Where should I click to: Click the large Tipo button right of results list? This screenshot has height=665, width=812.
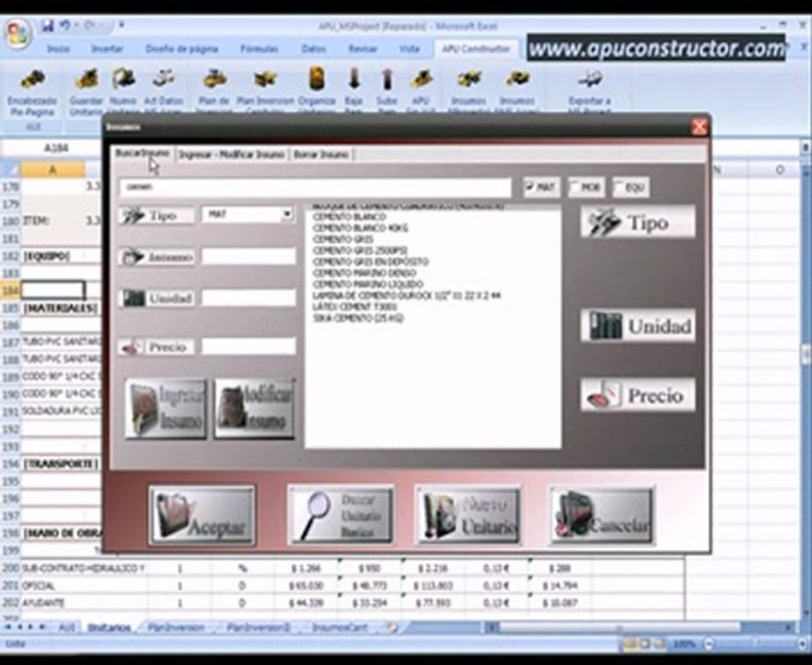tap(637, 223)
